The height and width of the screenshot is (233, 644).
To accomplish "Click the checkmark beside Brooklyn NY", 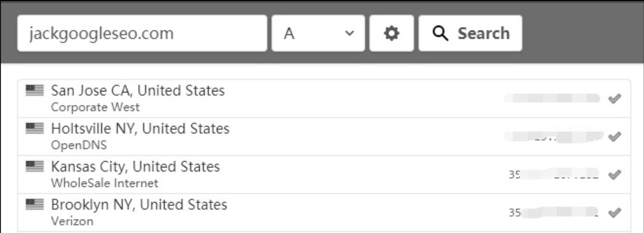I will [614, 212].
